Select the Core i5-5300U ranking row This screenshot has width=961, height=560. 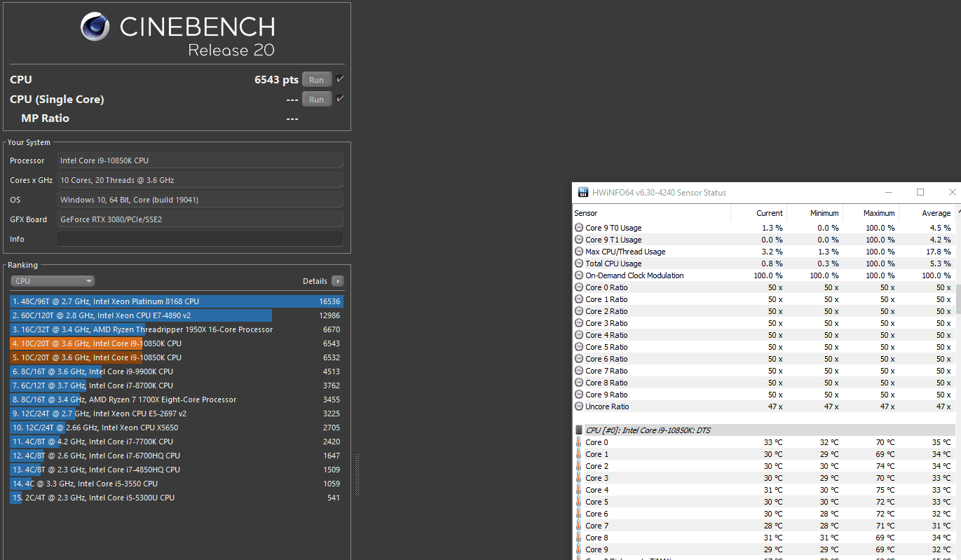(177, 498)
